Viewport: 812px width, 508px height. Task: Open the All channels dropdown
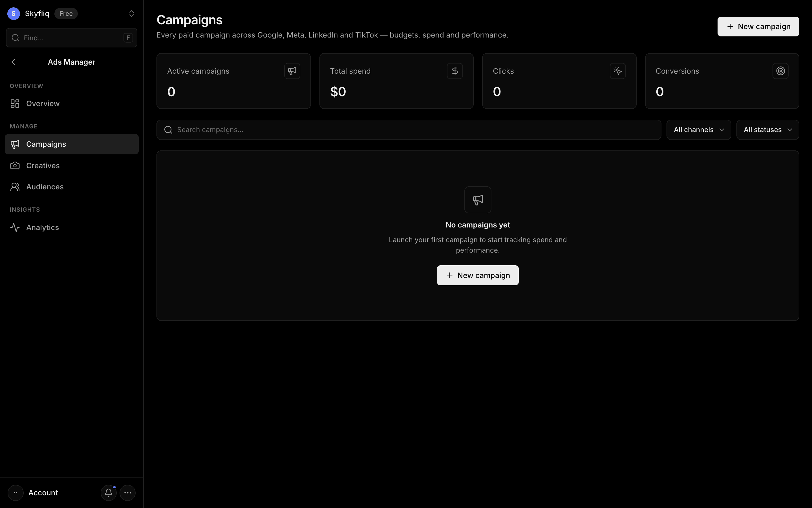(x=699, y=130)
